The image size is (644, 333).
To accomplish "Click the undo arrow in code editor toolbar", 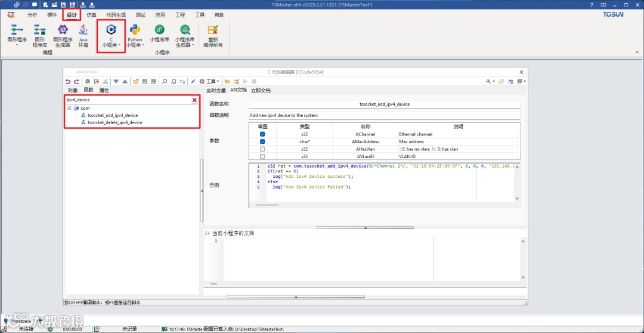I will pos(68,81).
